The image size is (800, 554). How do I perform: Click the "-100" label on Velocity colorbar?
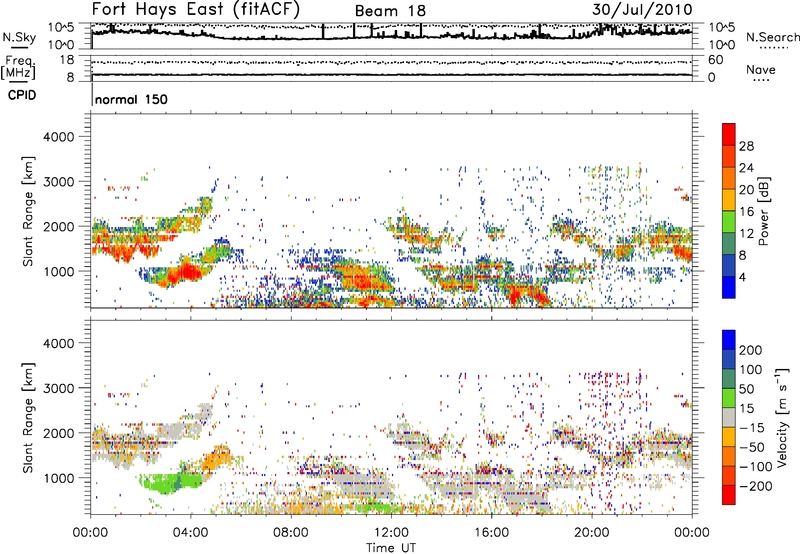[755, 467]
